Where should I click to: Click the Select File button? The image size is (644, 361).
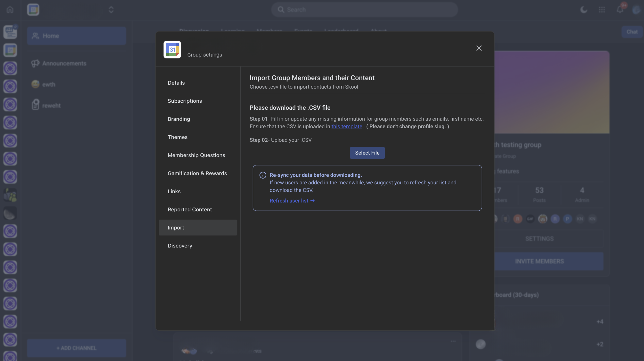coord(367,153)
